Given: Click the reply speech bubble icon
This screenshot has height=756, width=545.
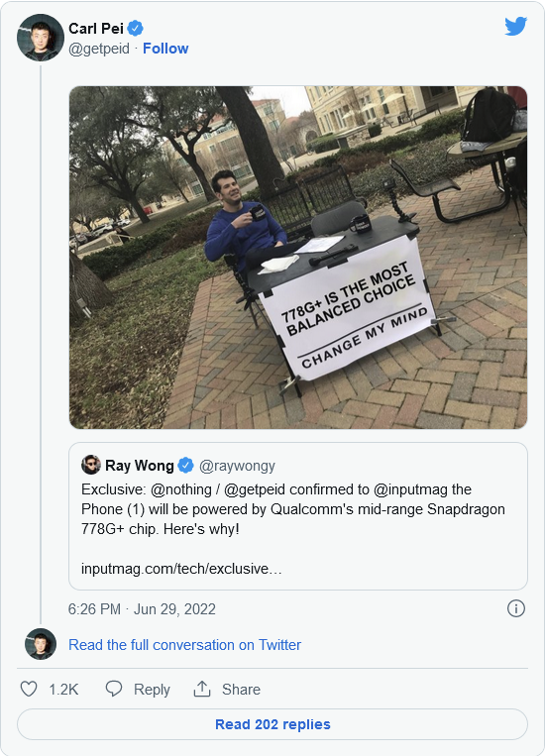Looking at the screenshot, I should point(114,689).
